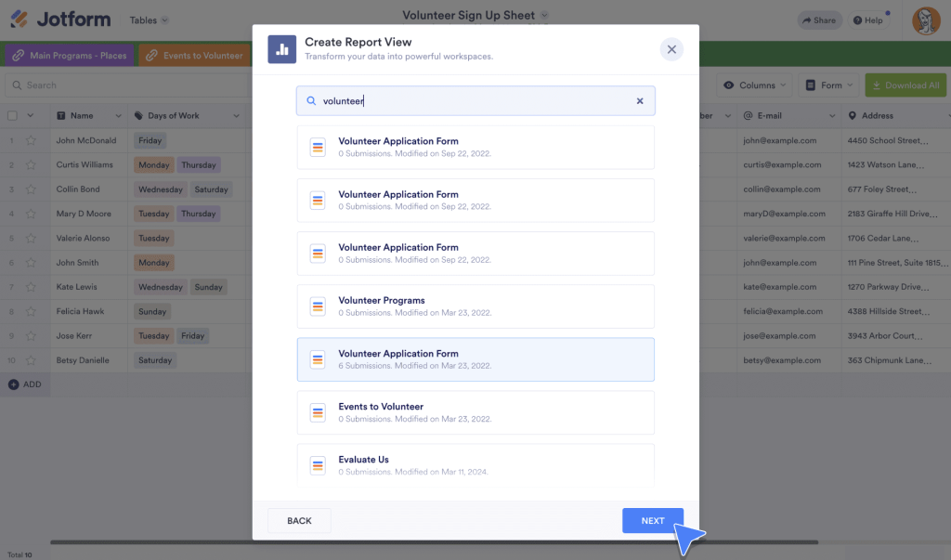This screenshot has height=560, width=951.
Task: Select Volunteer Application Form with 6 submissions
Action: pyautogui.click(x=475, y=359)
